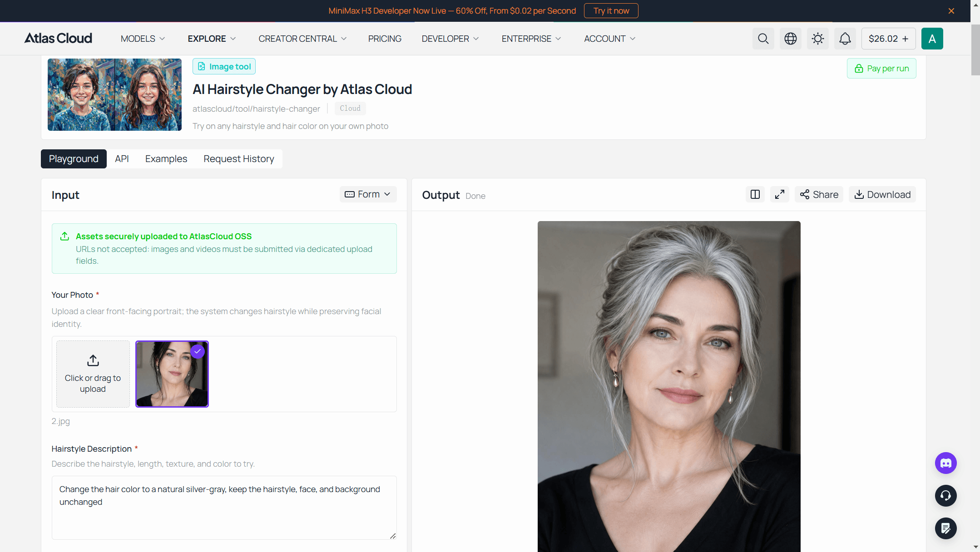
Task: Expand the EXPLORE menu
Action: [x=212, y=39]
